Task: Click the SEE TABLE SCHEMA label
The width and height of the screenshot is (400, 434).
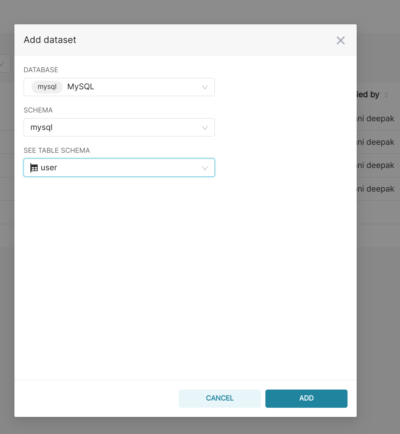Action: pyautogui.click(x=57, y=150)
